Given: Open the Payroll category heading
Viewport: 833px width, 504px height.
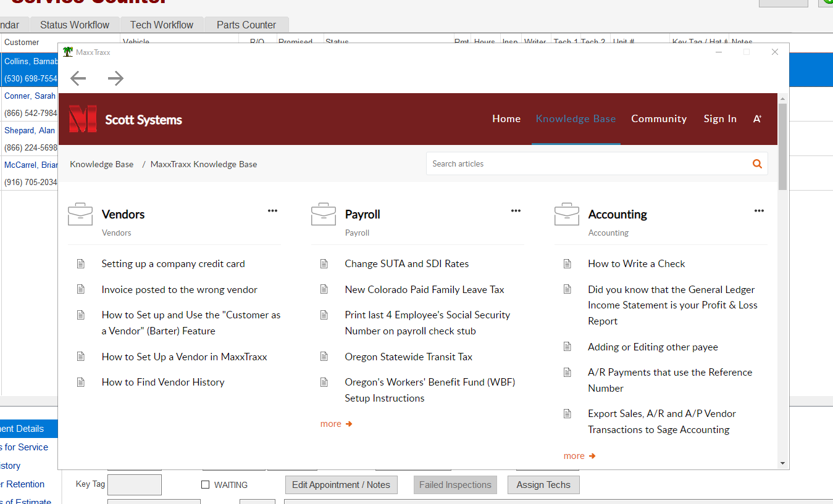Looking at the screenshot, I should pyautogui.click(x=362, y=214).
